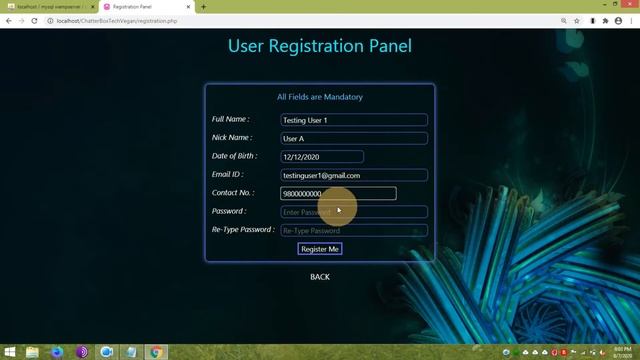640x360 pixels.
Task: Close the localhost phpMyAdmin tab
Action: pyautogui.click(x=93, y=7)
